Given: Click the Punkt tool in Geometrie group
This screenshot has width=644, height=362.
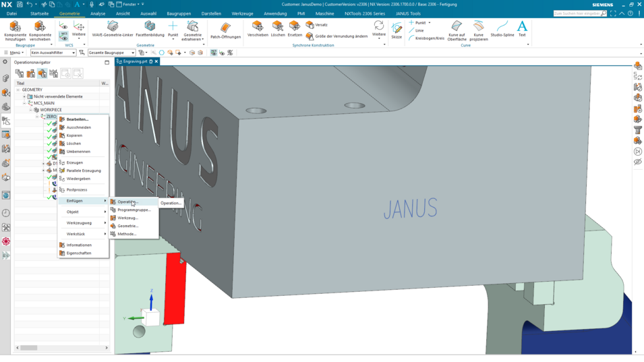Looking at the screenshot, I should pyautogui.click(x=173, y=29).
